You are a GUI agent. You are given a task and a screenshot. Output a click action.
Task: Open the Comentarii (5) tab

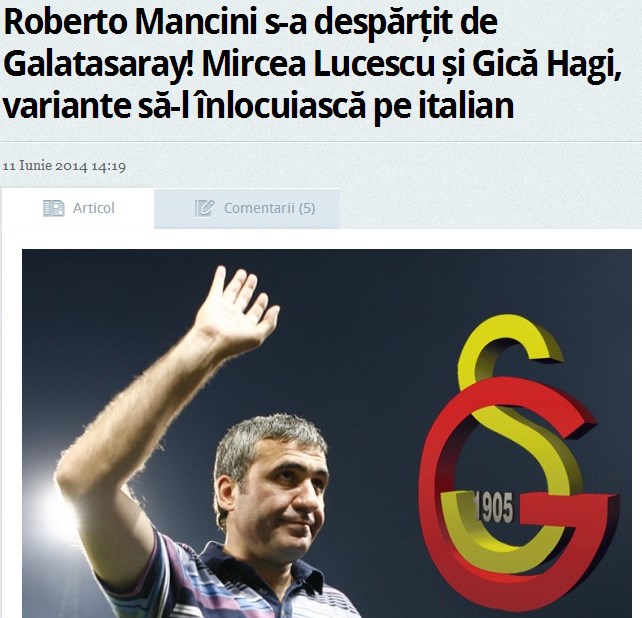(x=247, y=208)
